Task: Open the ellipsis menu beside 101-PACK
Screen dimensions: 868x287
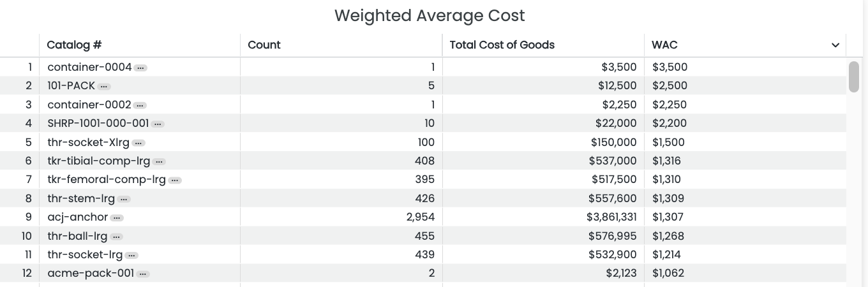Action: click(x=104, y=86)
